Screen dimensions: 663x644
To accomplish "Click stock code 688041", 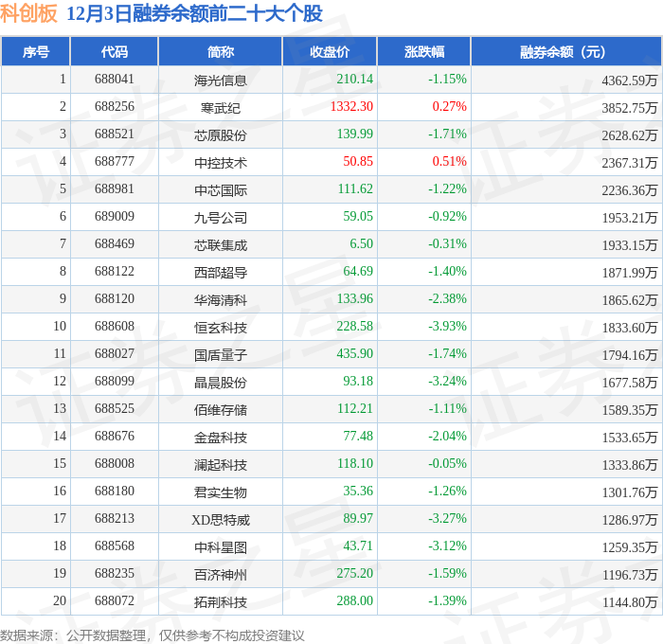I will tap(115, 79).
